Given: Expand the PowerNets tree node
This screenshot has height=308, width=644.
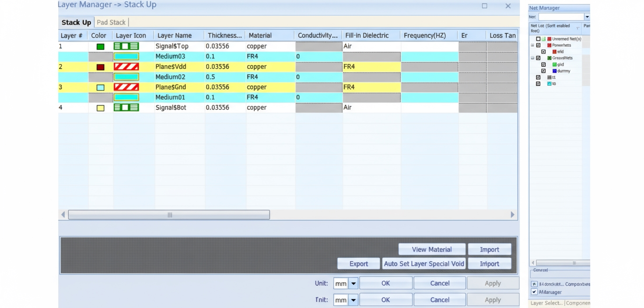Looking at the screenshot, I should click(532, 45).
